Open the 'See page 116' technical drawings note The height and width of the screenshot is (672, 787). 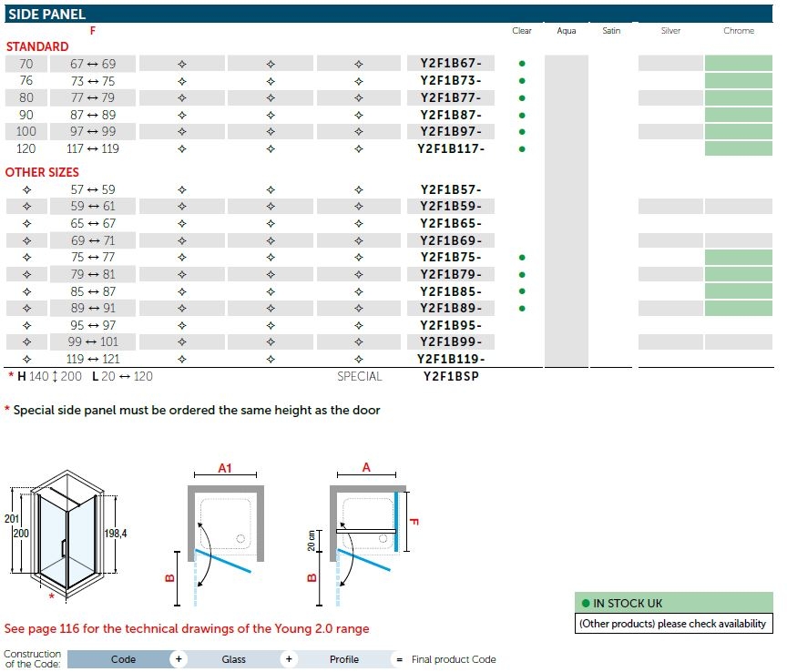[187, 628]
